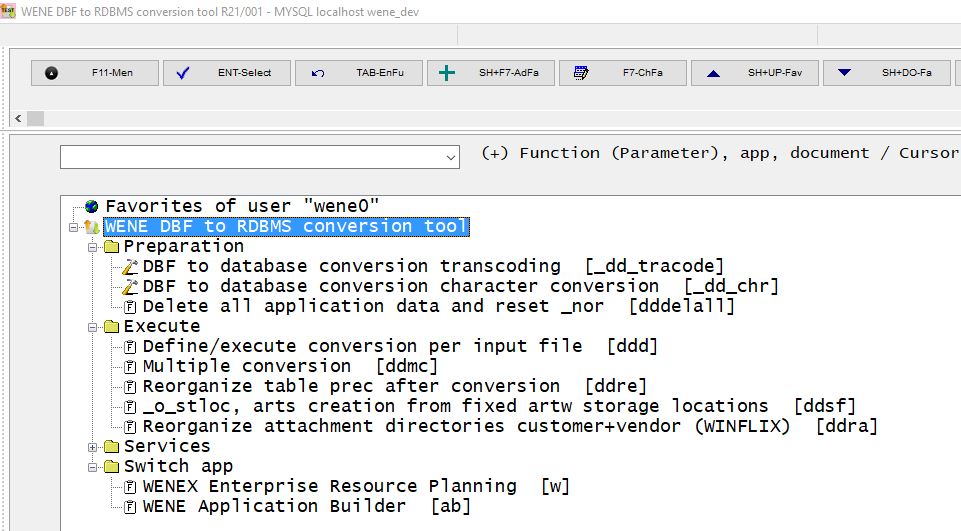Open the function combo box dropdown arrow

pyautogui.click(x=451, y=158)
